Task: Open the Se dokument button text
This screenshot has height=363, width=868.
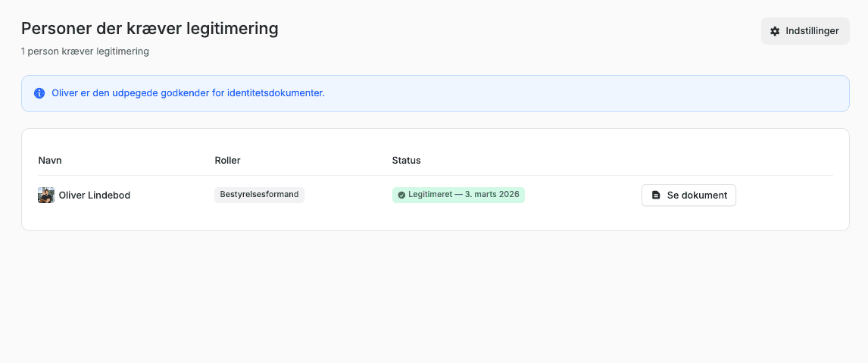Action: 697,195
